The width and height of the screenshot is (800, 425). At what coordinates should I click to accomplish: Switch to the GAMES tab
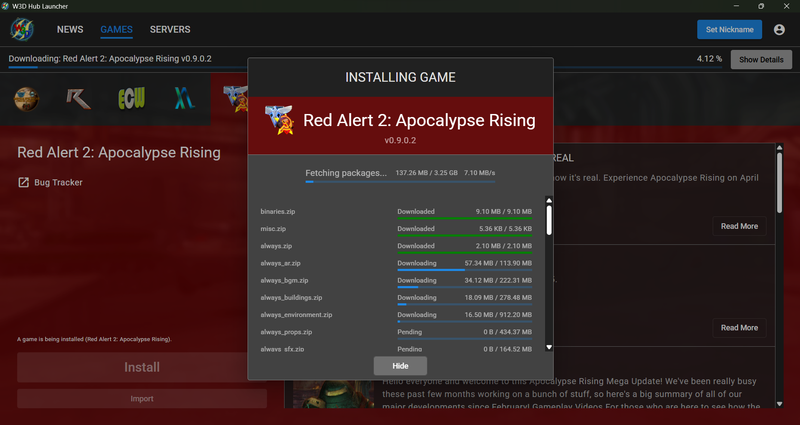(116, 30)
